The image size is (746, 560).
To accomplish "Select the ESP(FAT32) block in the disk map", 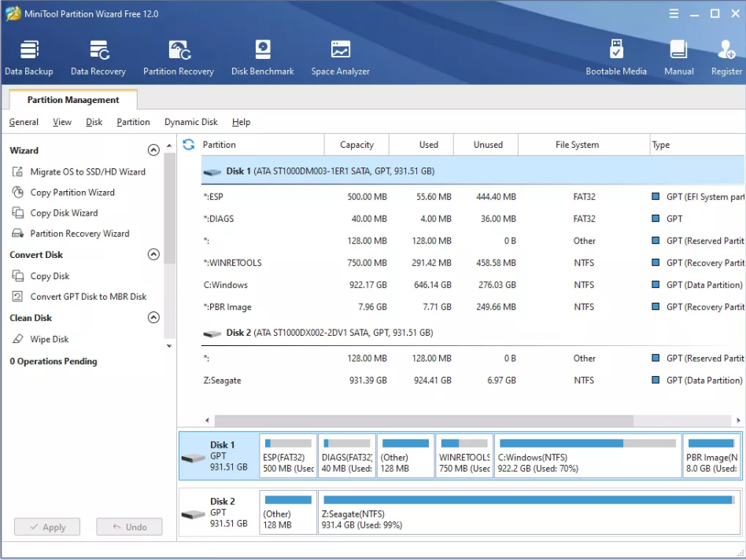I will coord(288,455).
